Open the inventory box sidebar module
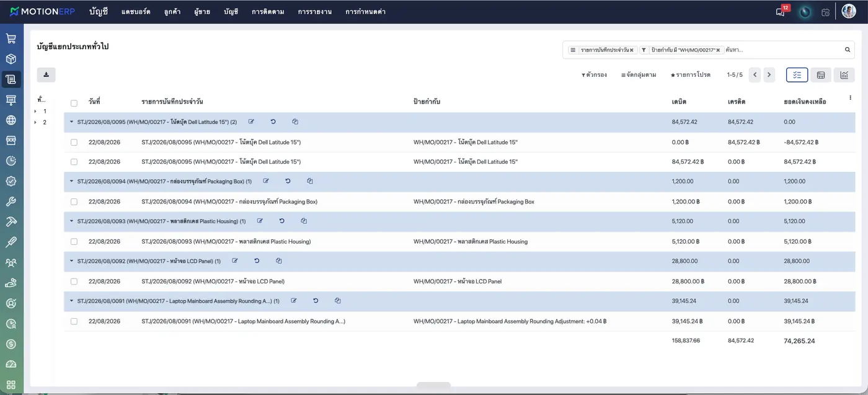 [x=11, y=59]
